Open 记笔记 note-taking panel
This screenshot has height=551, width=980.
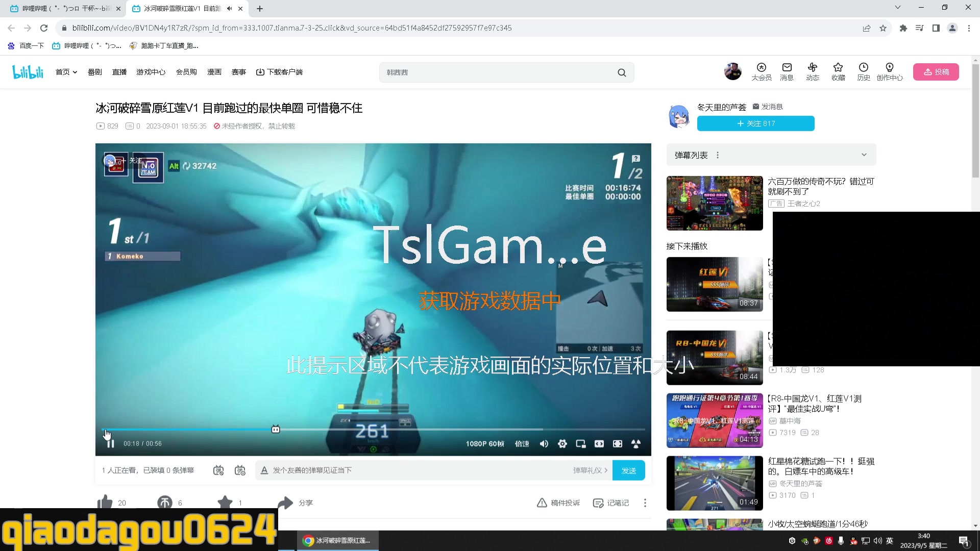611,503
